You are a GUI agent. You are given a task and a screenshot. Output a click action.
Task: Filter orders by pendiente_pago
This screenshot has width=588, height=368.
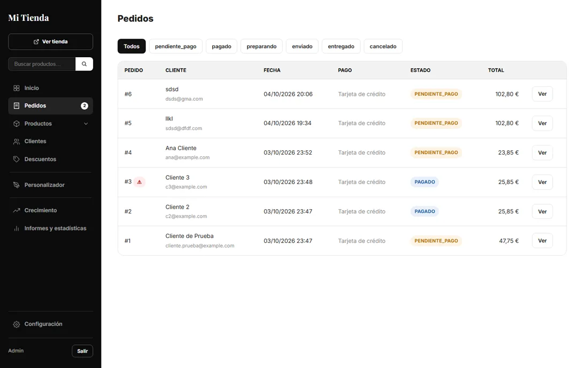(175, 46)
